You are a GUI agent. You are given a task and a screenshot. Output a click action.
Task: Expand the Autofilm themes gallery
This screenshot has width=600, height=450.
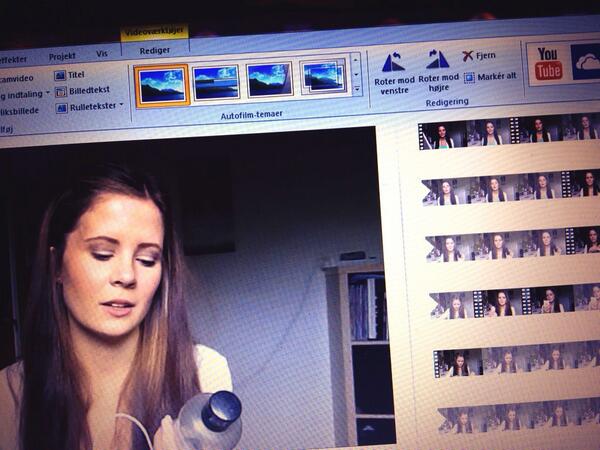pyautogui.click(x=357, y=89)
